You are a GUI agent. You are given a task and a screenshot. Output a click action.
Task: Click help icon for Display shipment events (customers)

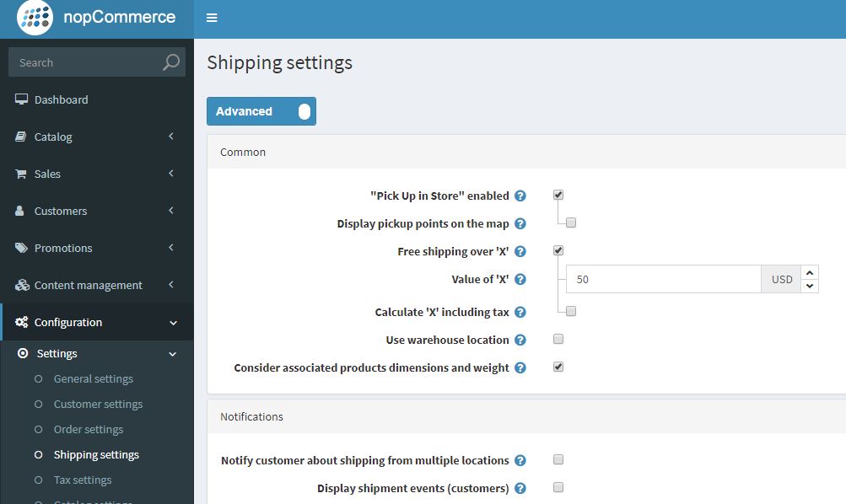[x=520, y=488]
